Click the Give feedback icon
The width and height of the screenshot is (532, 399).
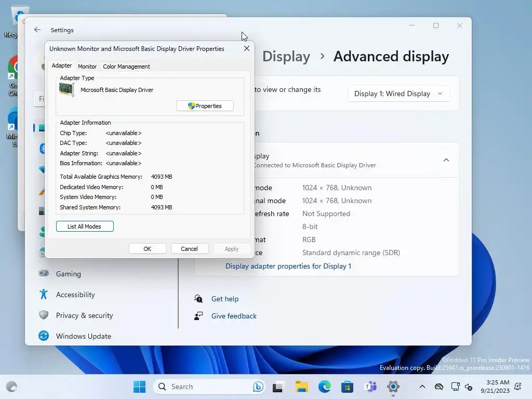(x=198, y=316)
